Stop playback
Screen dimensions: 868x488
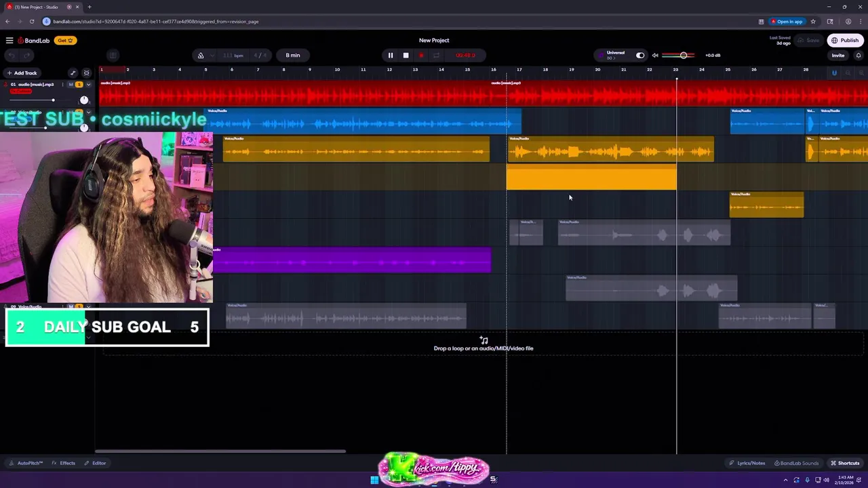tap(406, 56)
